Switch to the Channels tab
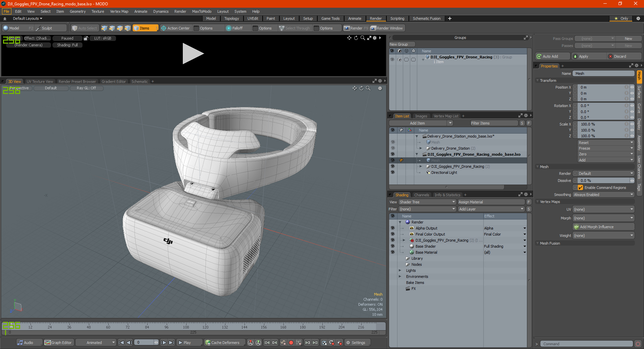 [x=422, y=195]
